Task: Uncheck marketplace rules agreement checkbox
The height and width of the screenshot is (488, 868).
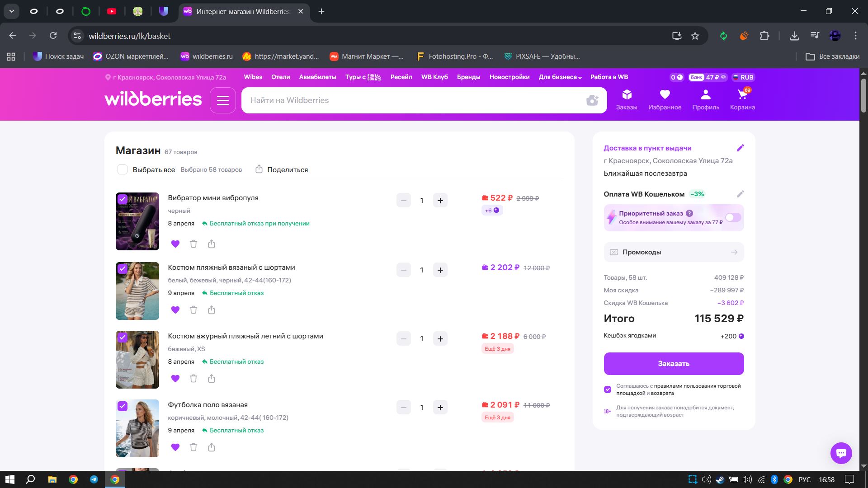Action: [x=608, y=389]
